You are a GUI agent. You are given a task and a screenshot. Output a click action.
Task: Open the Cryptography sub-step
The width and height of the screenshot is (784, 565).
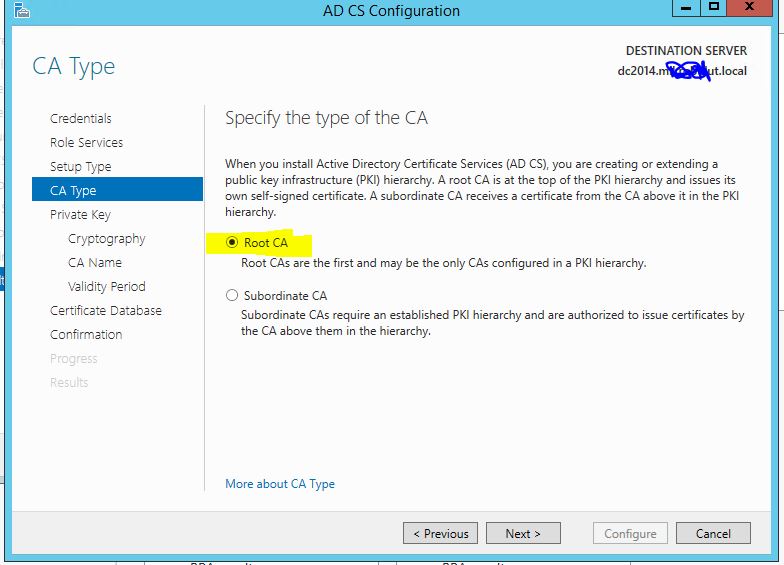[x=106, y=238]
